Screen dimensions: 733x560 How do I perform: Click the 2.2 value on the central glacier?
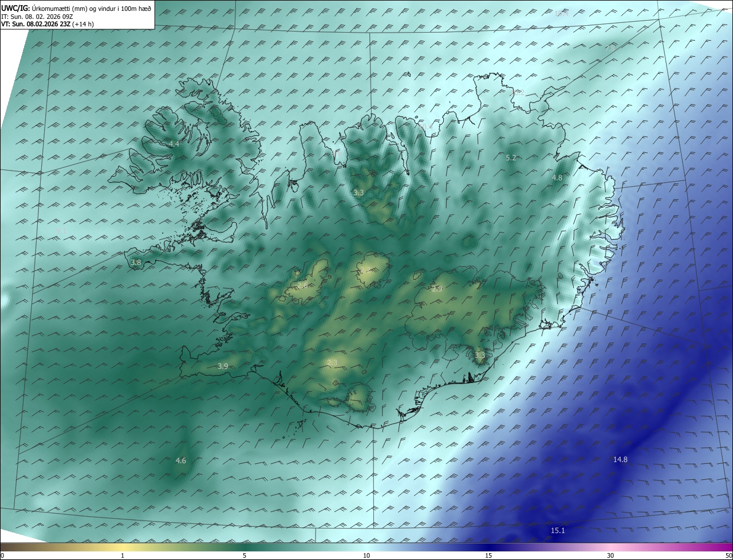pyautogui.click(x=364, y=270)
